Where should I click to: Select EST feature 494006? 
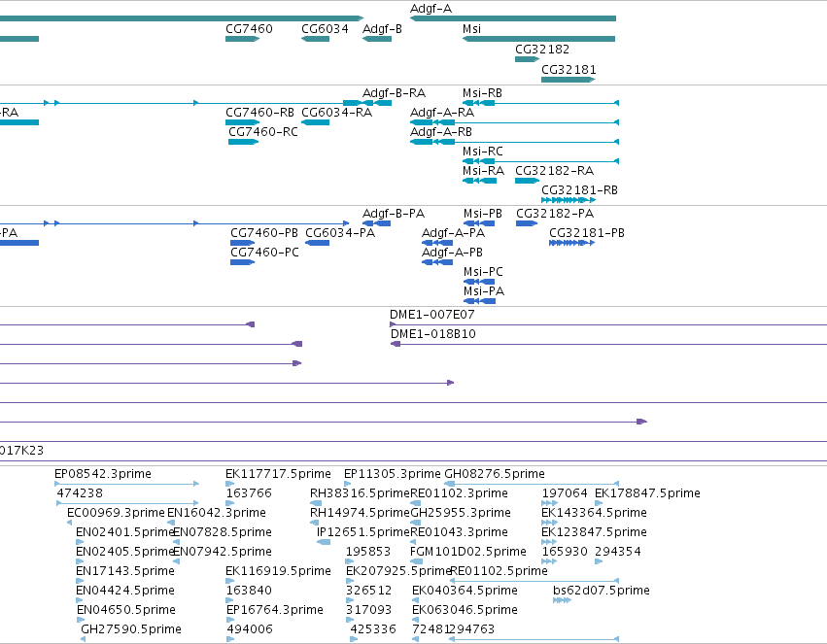(250, 629)
